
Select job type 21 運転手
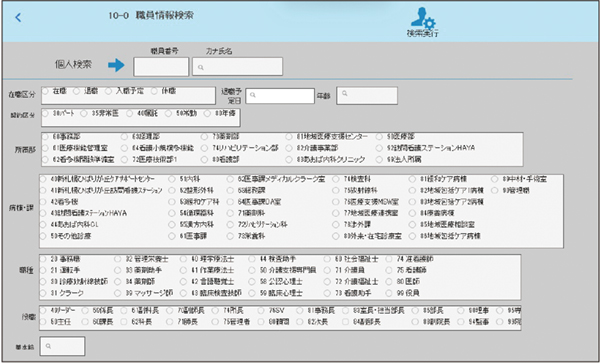coord(43,270)
